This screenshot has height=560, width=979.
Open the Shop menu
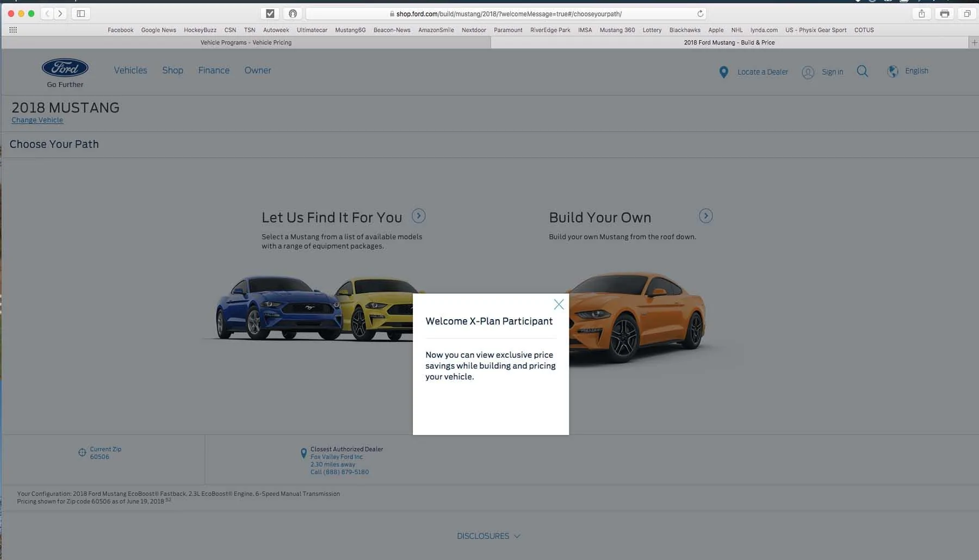pyautogui.click(x=172, y=70)
